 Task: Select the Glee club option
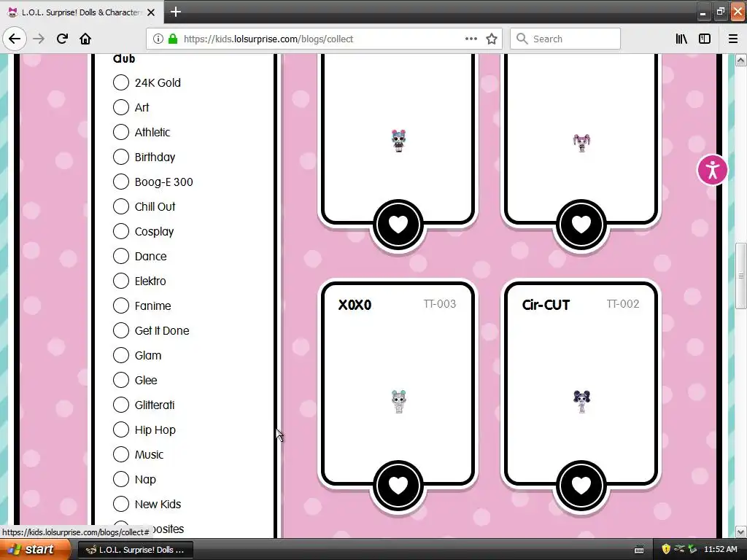(x=121, y=379)
